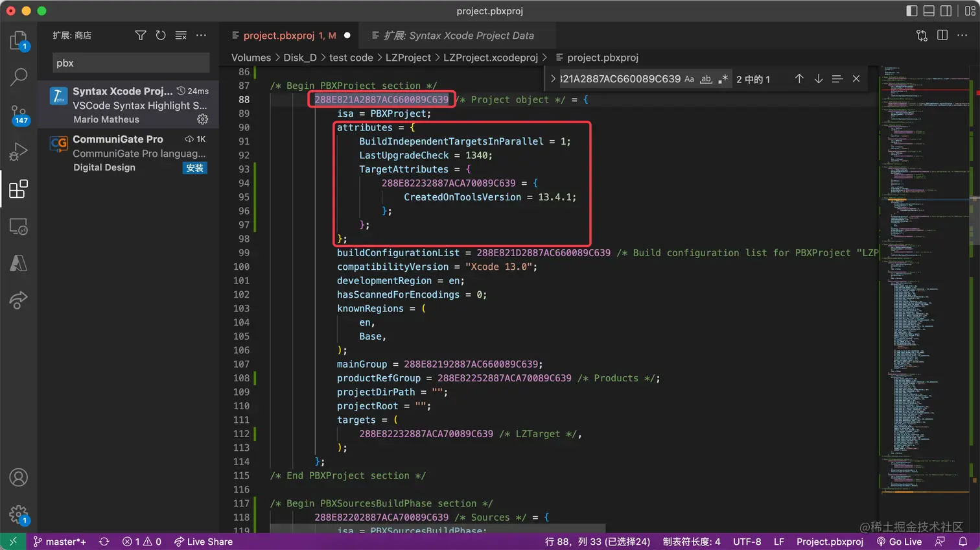Filter extensions with funnel icon
The width and height of the screenshot is (980, 550).
pyautogui.click(x=141, y=35)
